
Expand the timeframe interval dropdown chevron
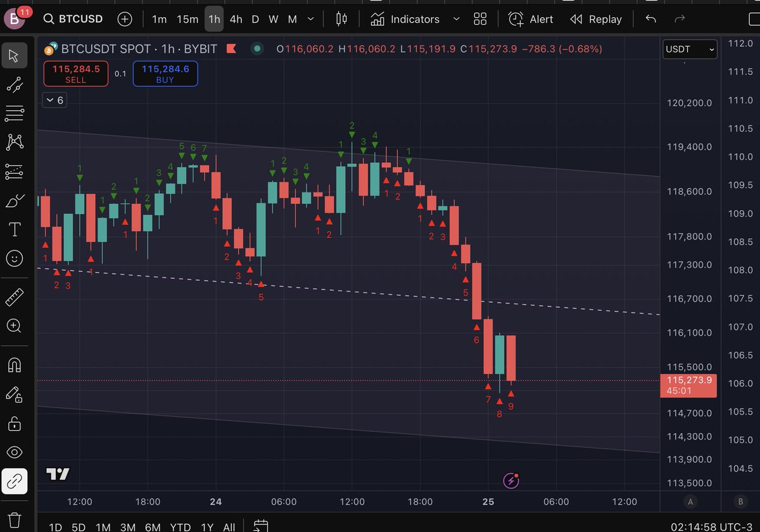[310, 19]
